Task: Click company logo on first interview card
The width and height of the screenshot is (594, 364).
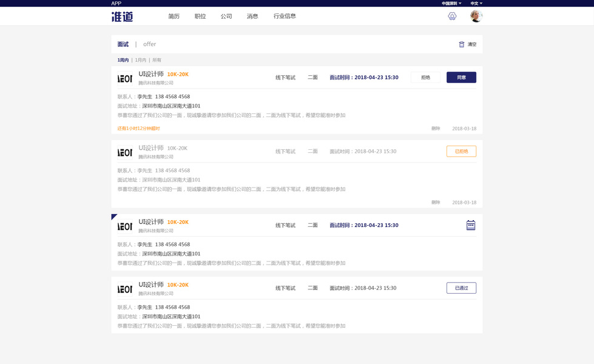Action: pyautogui.click(x=125, y=79)
